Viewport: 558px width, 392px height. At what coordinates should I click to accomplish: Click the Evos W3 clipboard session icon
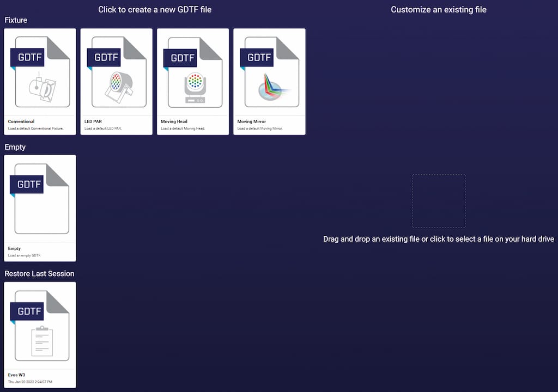click(43, 341)
